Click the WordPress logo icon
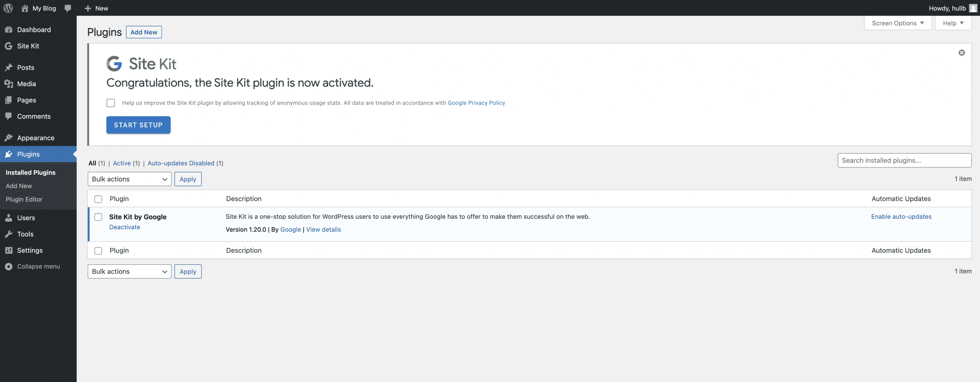Screen dimensions: 980x382 coord(8,8)
